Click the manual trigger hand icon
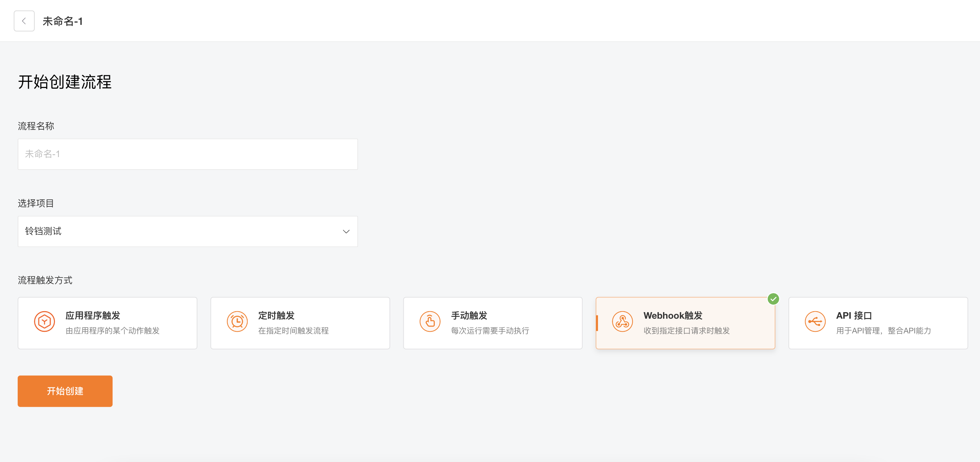The height and width of the screenshot is (462, 980). 430,322
